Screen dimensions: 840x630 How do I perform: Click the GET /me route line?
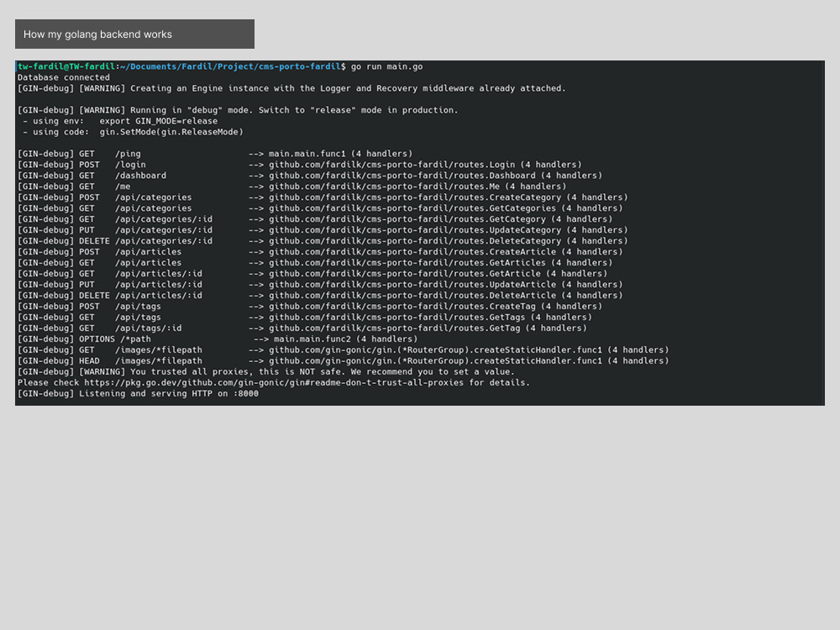point(292,186)
